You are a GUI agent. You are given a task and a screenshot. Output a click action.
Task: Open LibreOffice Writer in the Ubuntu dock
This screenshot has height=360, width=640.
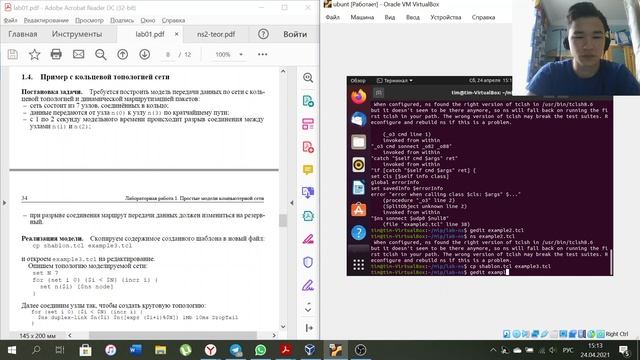pos(359,187)
